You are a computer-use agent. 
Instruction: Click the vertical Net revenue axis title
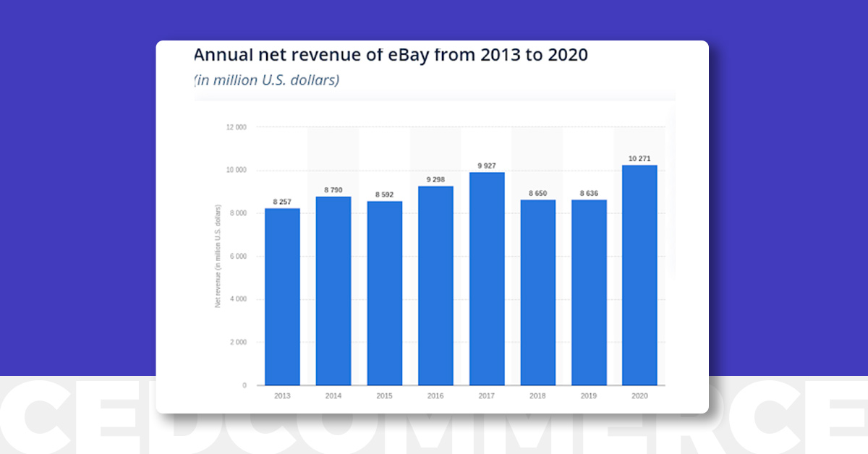tap(217, 256)
